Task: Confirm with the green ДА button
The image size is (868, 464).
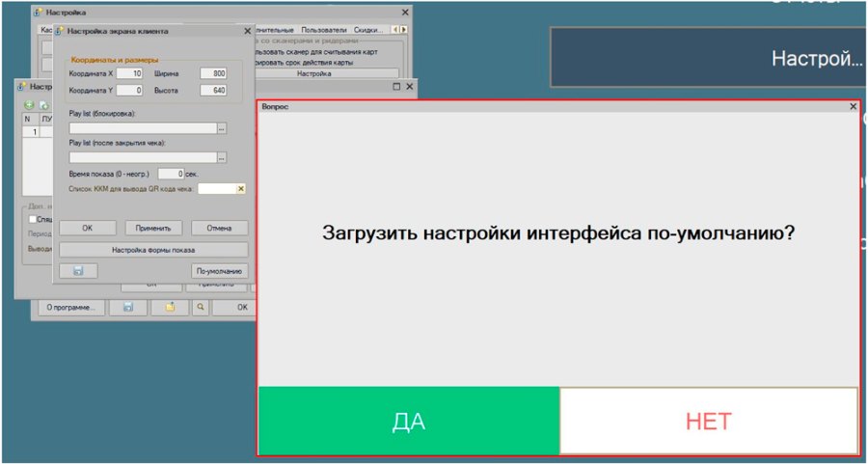Action: [409, 422]
